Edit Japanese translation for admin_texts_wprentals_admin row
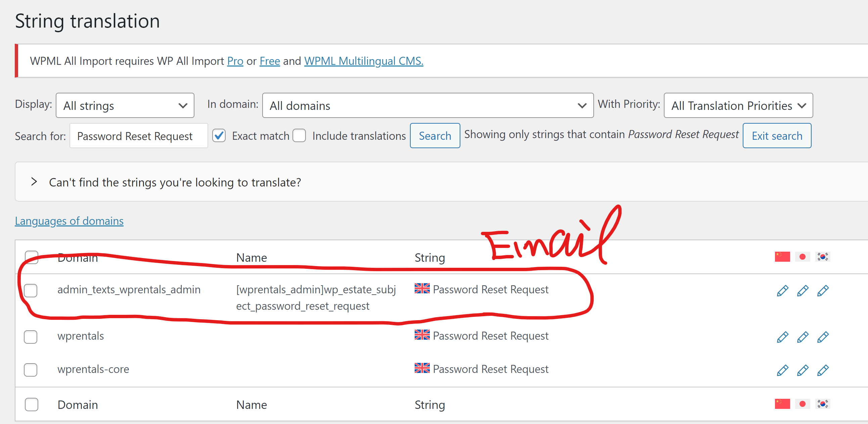868x424 pixels. 802,290
